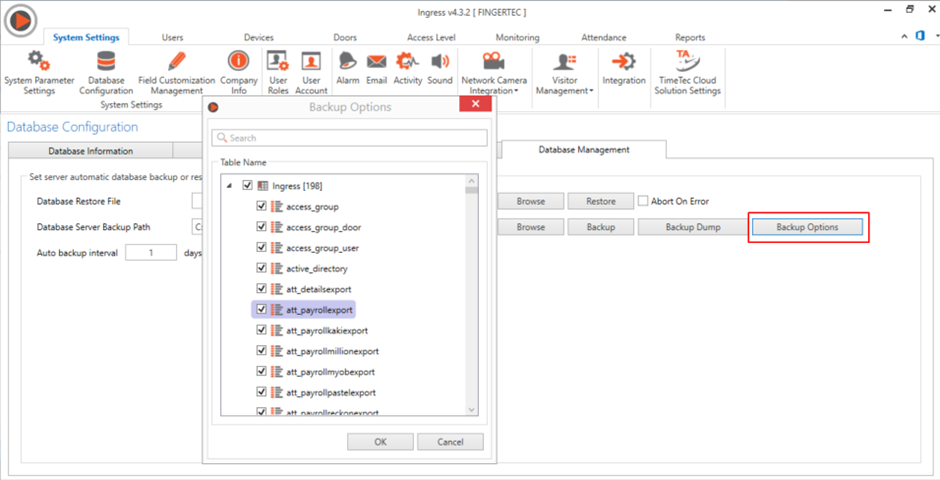Open TimeTec Cloud Solution Settings
This screenshot has width=940, height=480.
click(x=688, y=74)
